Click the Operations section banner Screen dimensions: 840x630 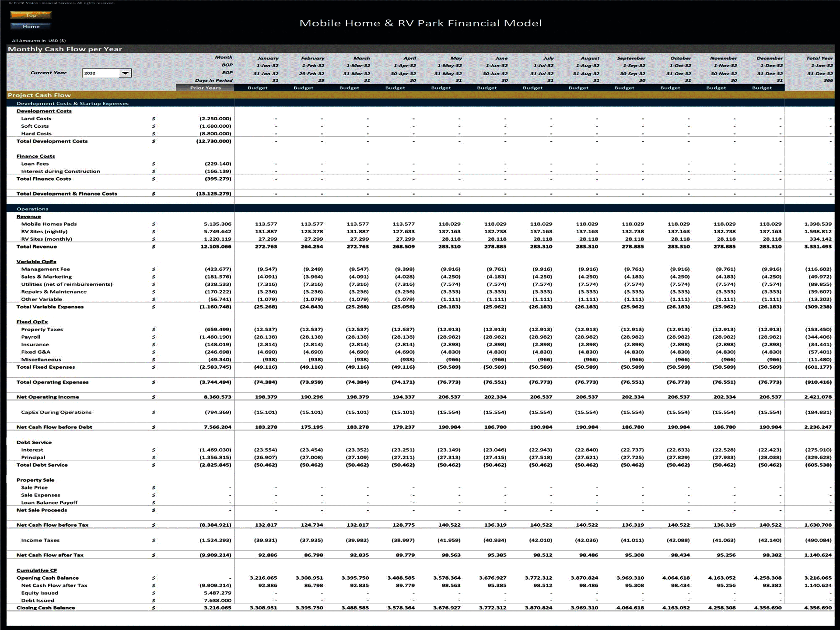[32, 209]
